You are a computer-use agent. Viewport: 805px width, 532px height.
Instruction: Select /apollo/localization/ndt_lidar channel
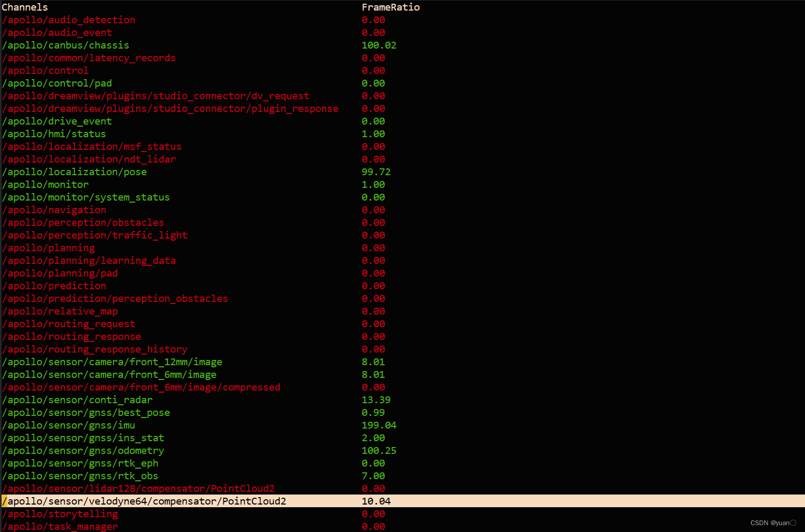[x=89, y=159]
